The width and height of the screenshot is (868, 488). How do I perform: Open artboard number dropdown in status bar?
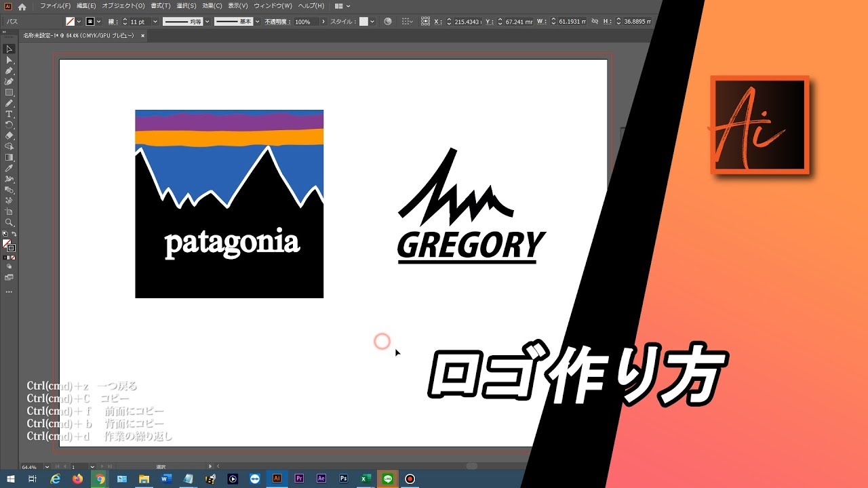point(92,467)
